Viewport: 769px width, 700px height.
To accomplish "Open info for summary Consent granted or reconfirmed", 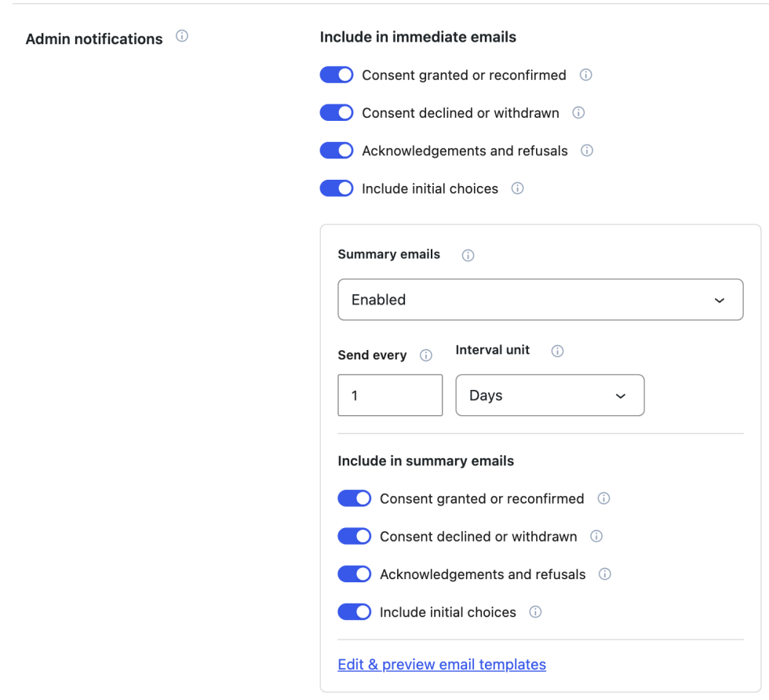I will 603,498.
